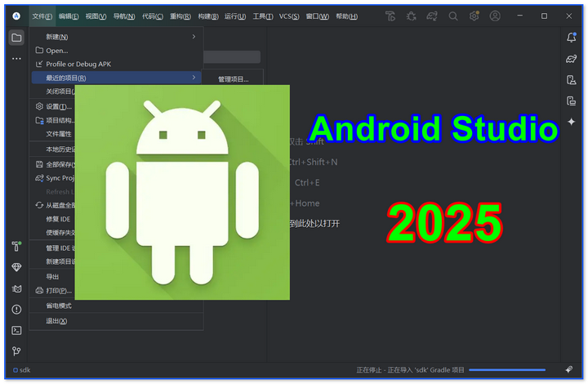Viewport: 588px width, 384px height.
Task: Toggle 省电模式 power save mode
Action: 116,306
